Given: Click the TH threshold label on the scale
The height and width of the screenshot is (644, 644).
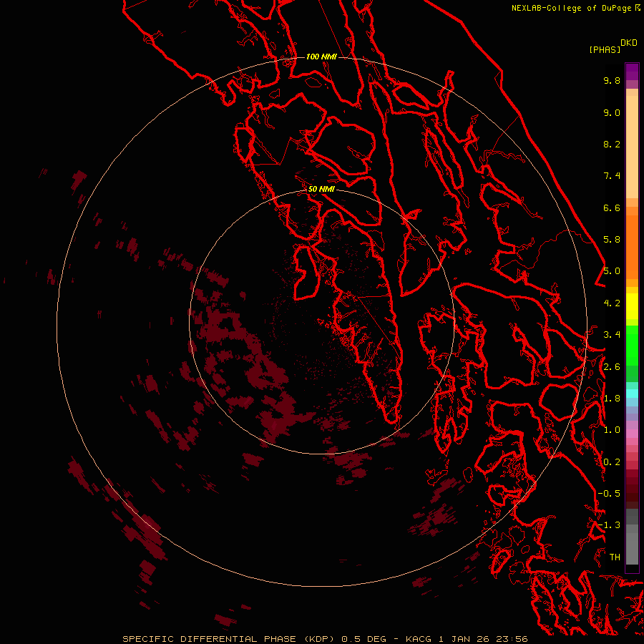Looking at the screenshot, I should click(615, 557).
